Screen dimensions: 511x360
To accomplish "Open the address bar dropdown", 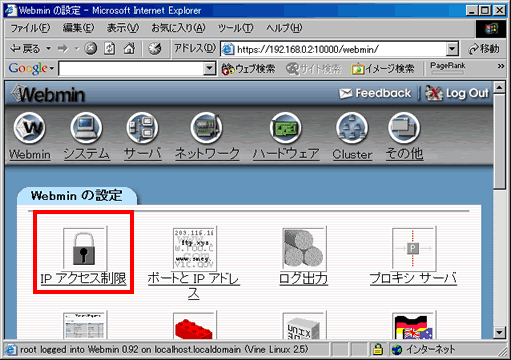I will 452,49.
